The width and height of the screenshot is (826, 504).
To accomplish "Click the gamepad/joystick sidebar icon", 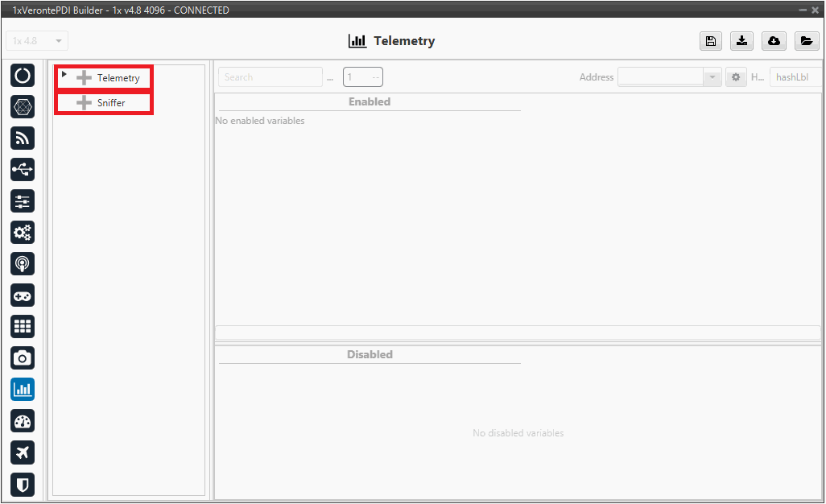I will (23, 295).
